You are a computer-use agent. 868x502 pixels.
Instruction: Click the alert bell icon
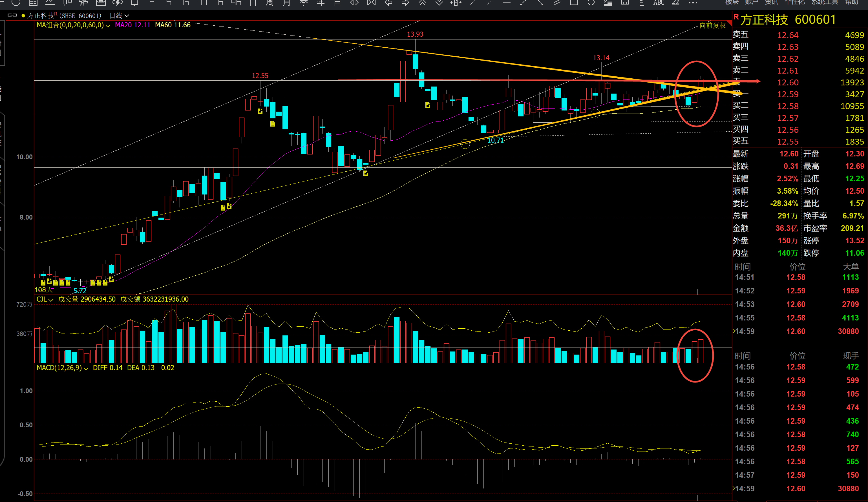(135, 3)
